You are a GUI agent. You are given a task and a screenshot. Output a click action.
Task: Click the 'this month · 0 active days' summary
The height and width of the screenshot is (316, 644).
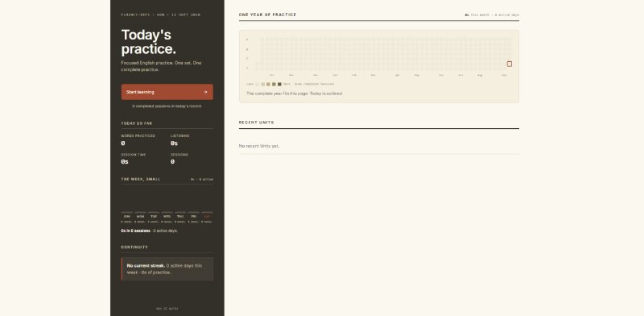(492, 15)
